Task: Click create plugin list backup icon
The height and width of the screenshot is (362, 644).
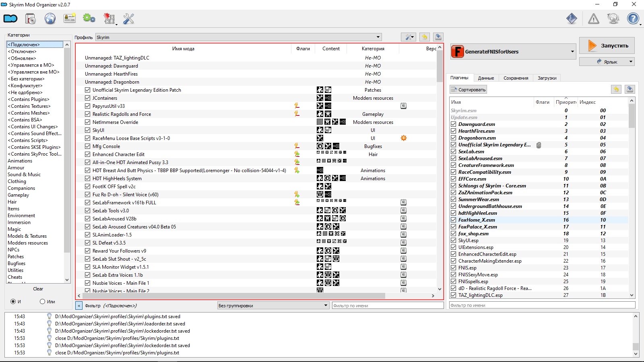Action: 630,89
